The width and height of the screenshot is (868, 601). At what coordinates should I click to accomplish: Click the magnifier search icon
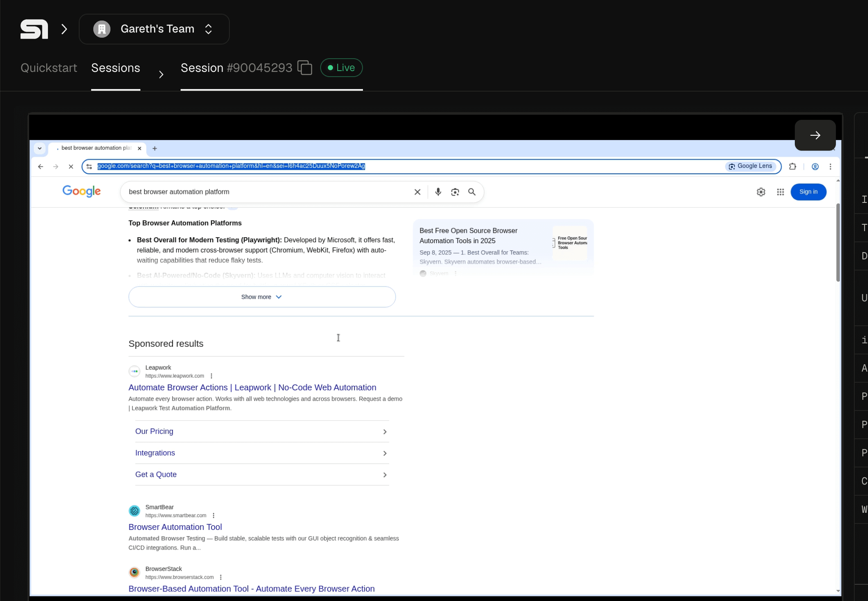[472, 192]
